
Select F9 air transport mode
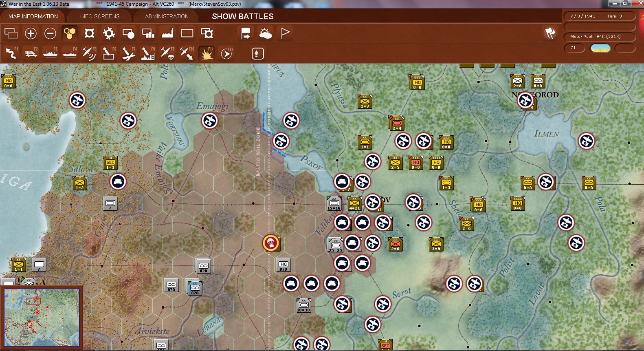[168, 53]
